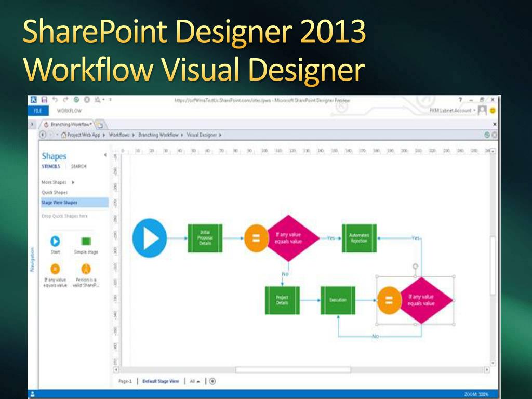The height and width of the screenshot is (399, 532).
Task: Select the SEARCH tab in Shapes panel
Action: click(79, 166)
